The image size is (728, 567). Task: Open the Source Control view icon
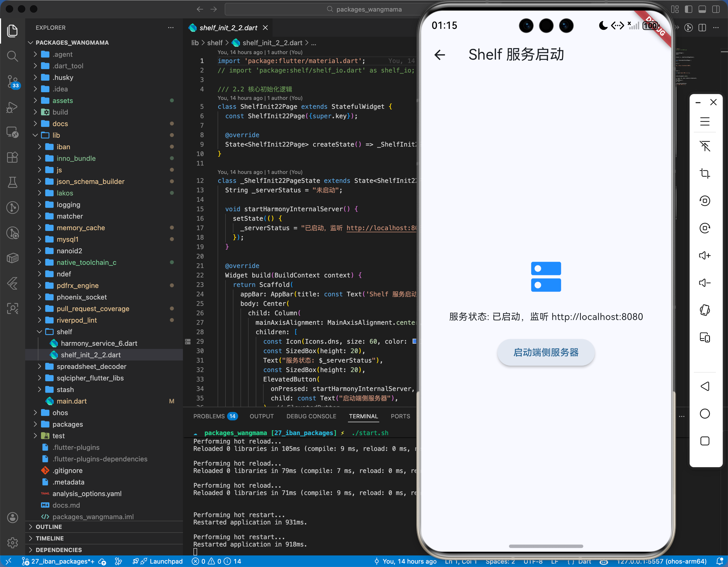coord(13,81)
